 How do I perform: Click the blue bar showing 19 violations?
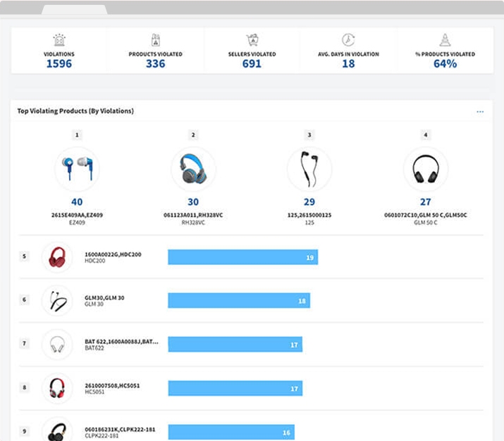click(242, 257)
